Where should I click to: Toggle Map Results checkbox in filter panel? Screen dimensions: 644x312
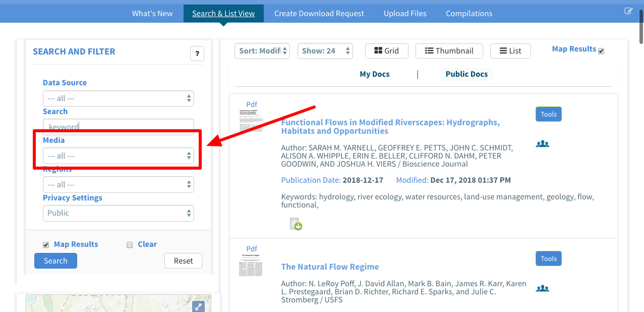(x=46, y=245)
